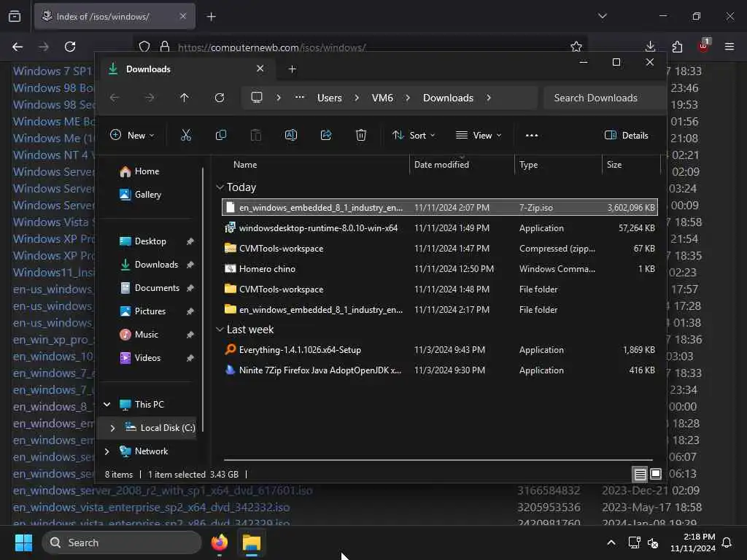This screenshot has height=560, width=747.
Task: Click the See more ellipsis in Explorer toolbar
Action: click(x=532, y=135)
